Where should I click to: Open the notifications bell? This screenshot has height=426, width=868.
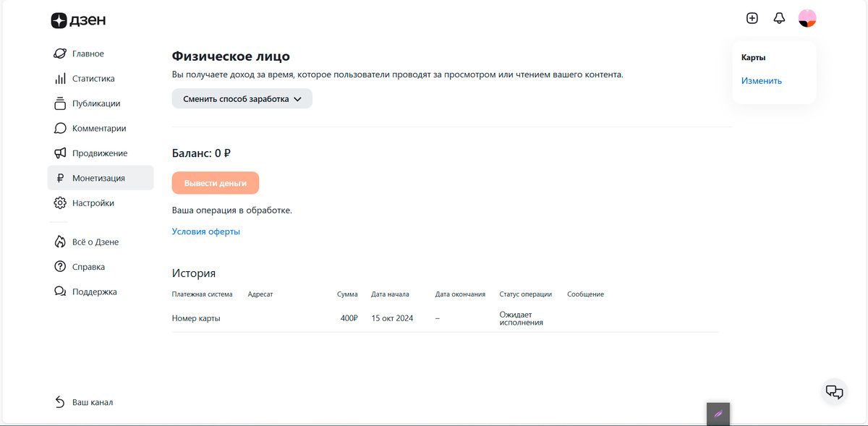(779, 17)
